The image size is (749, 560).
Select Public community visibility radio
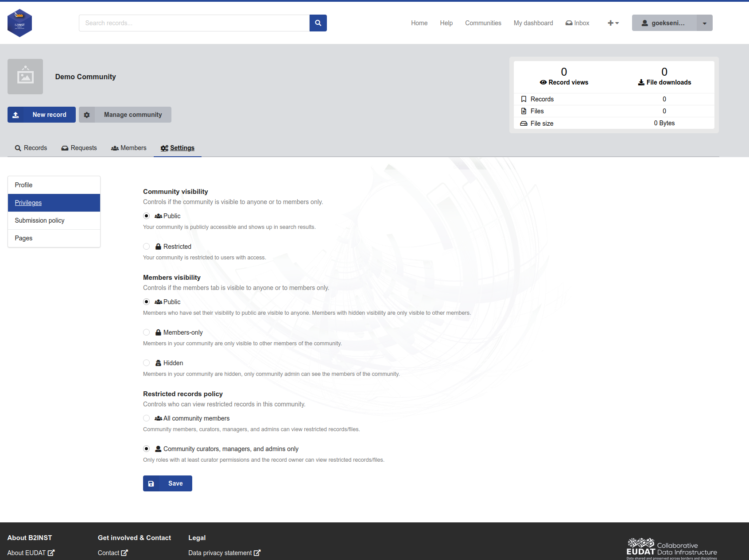(147, 216)
